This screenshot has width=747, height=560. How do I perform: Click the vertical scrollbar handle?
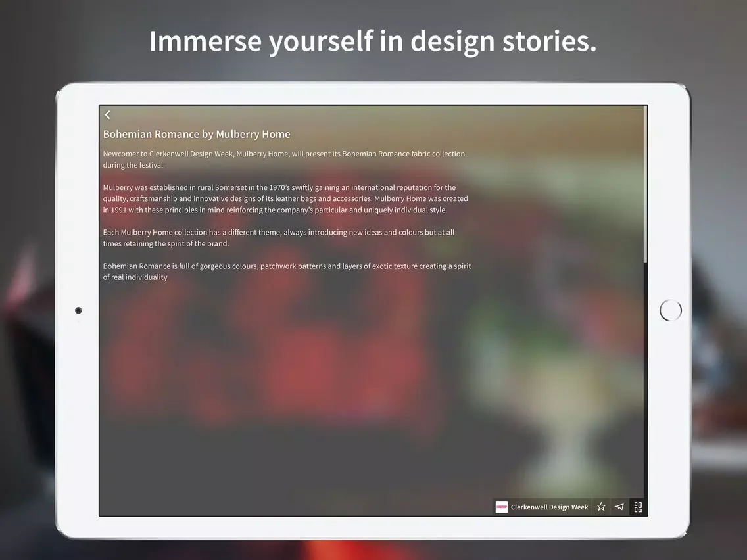pyautogui.click(x=645, y=184)
